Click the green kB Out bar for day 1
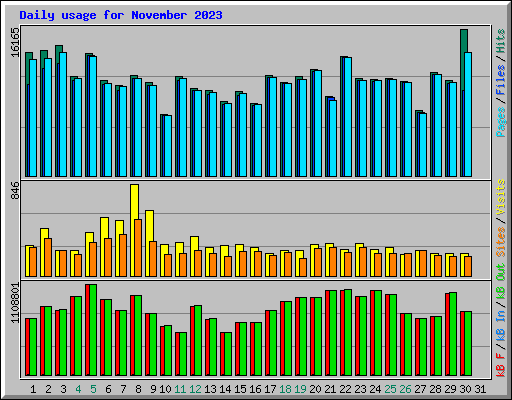This screenshot has width=512, height=400. coord(33,347)
